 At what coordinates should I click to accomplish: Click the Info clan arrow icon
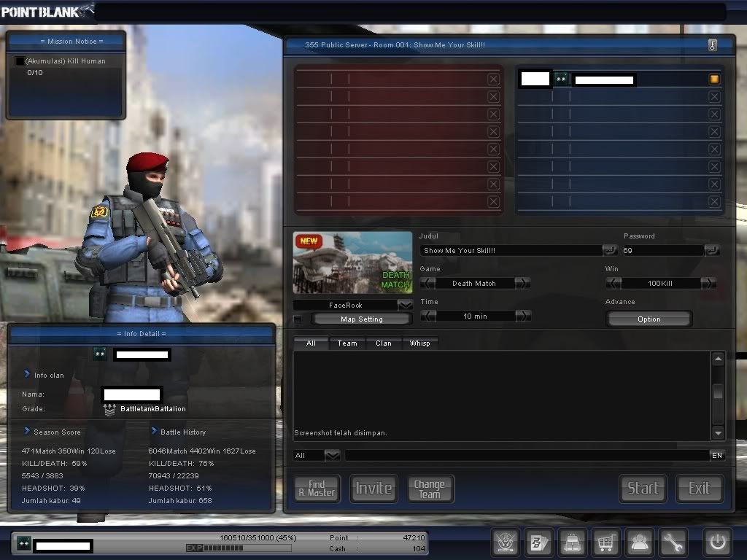[27, 374]
